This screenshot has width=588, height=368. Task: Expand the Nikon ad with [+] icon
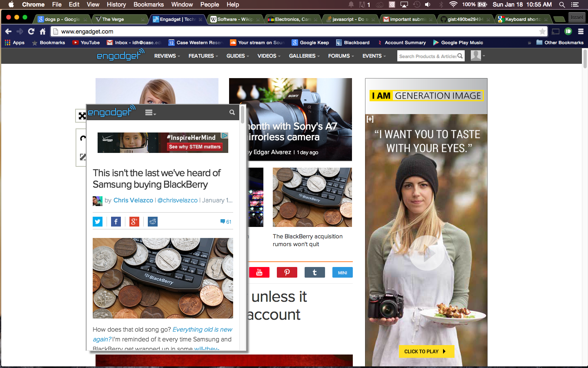coord(370,119)
